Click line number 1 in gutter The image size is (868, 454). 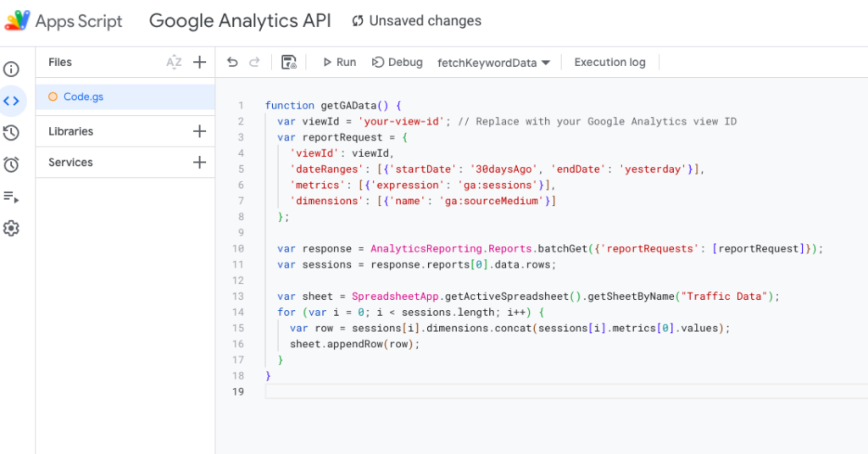click(x=241, y=106)
